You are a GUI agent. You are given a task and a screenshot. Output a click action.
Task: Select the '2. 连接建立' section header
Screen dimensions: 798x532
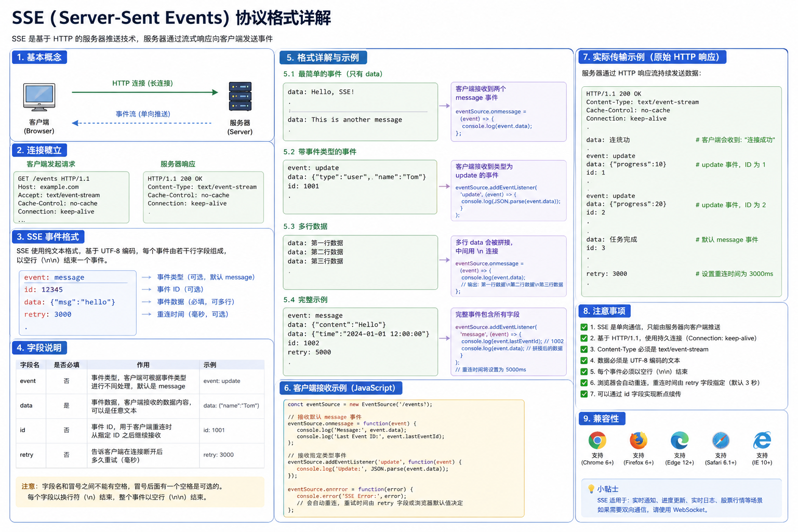tap(39, 150)
